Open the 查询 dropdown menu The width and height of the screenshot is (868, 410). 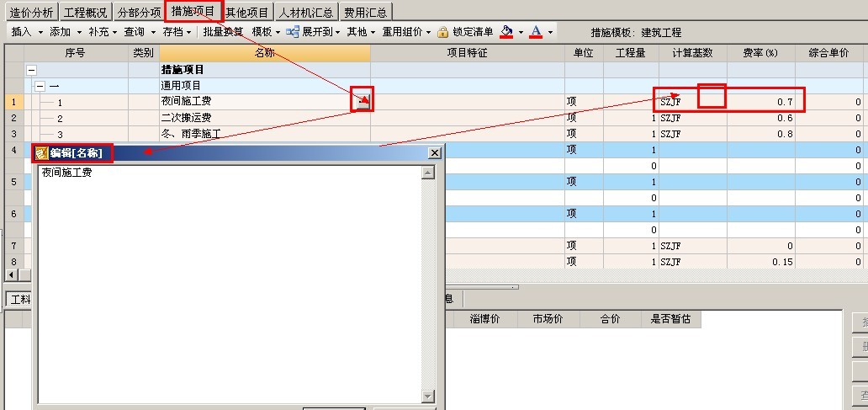(140, 32)
